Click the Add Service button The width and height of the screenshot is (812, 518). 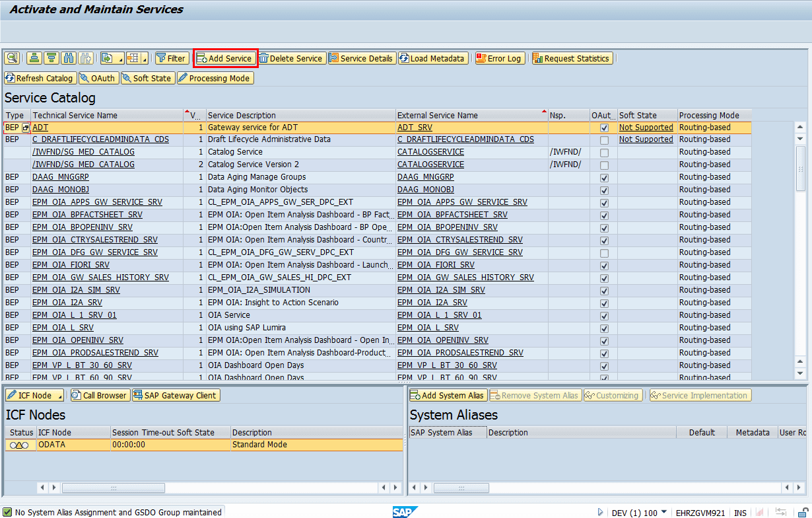point(224,58)
